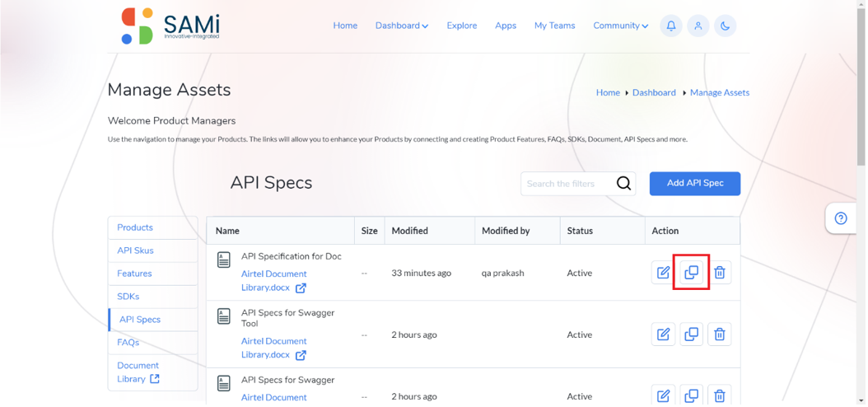The image size is (868, 407).
Task: Select Features in the sidebar
Action: [x=153, y=274]
